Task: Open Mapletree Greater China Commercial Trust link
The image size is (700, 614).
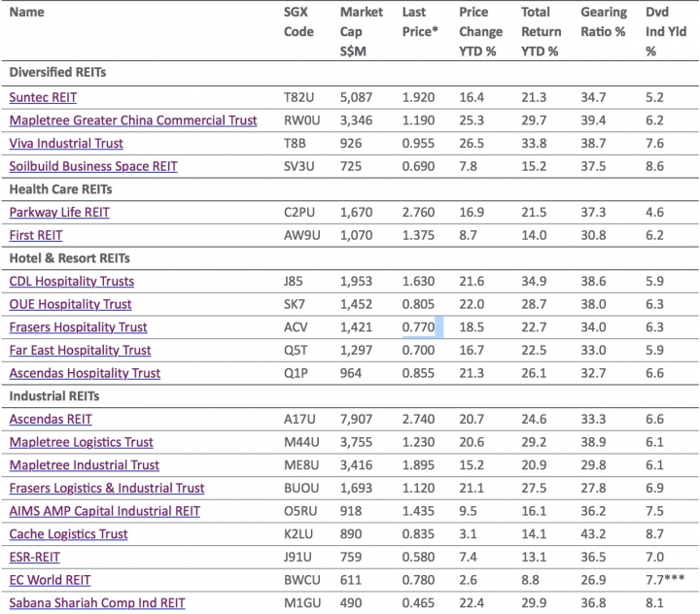Action: point(133,120)
